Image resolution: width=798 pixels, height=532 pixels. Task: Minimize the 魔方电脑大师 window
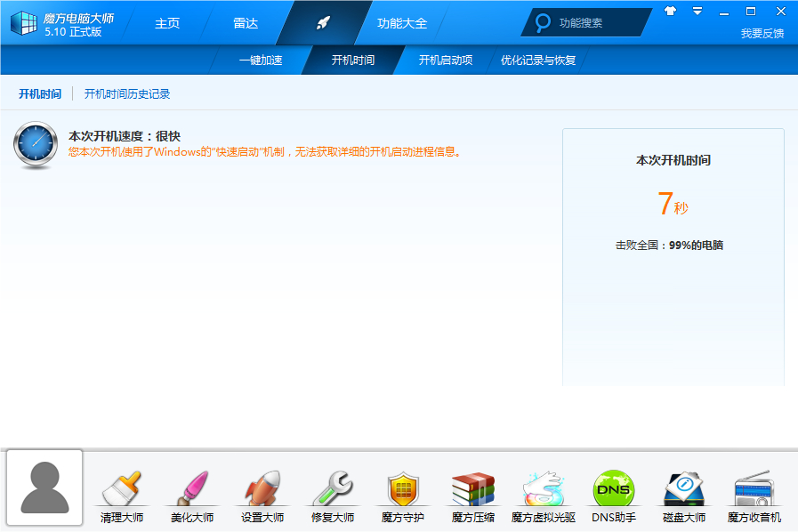[724, 12]
